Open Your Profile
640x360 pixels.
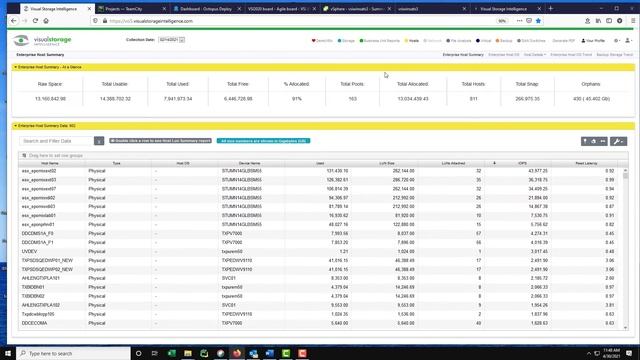(x=593, y=41)
